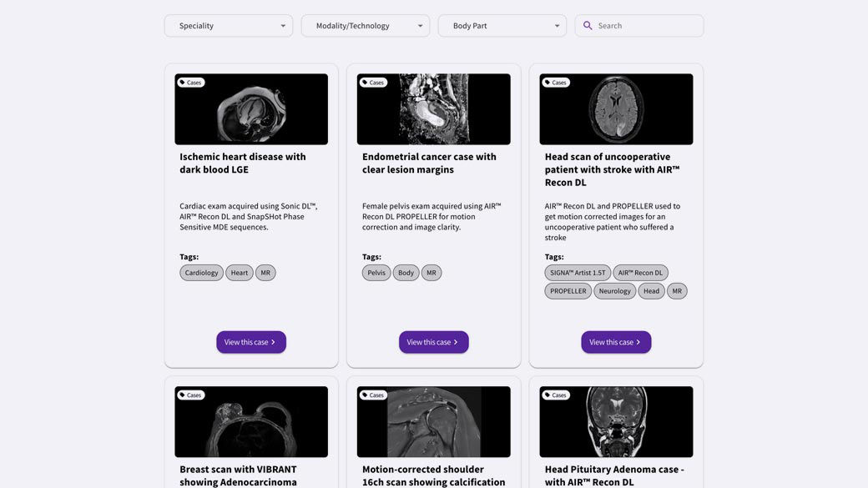Select the Neurology tag
Image resolution: width=868 pixels, height=488 pixels.
[x=614, y=291]
